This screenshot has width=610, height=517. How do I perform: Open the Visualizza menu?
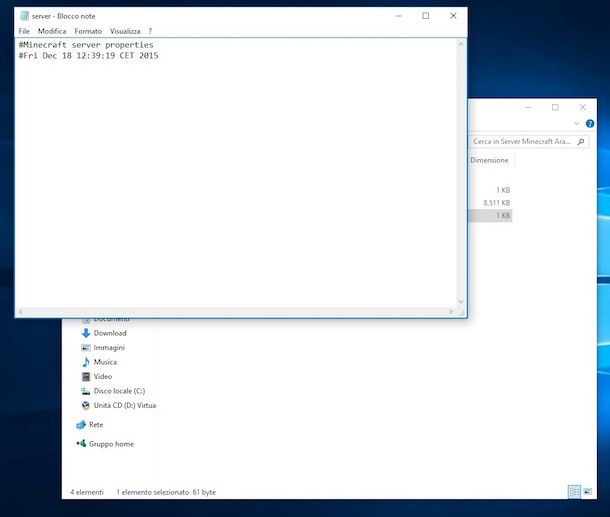pyautogui.click(x=125, y=31)
